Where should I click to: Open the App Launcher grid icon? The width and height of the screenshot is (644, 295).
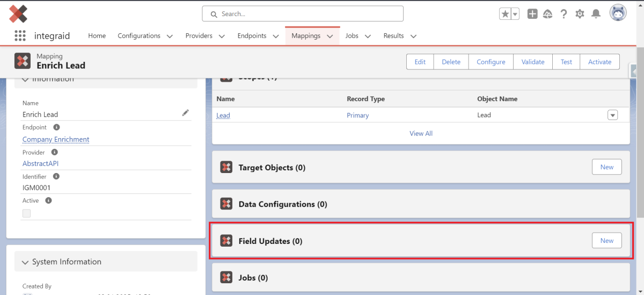(x=20, y=36)
